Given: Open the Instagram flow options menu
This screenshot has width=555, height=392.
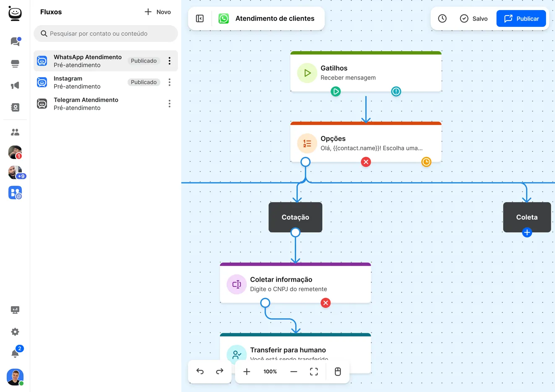Looking at the screenshot, I should (169, 82).
